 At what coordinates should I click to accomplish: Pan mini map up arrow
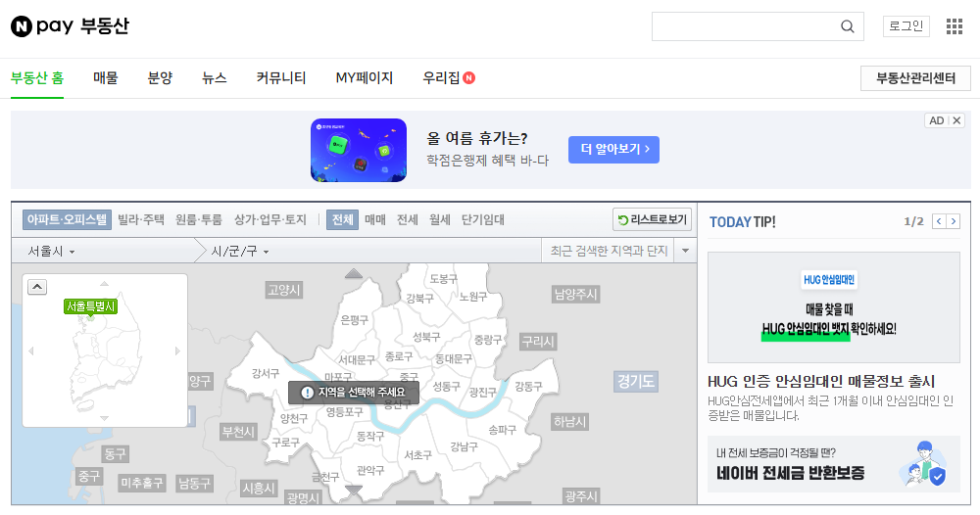[x=105, y=283]
